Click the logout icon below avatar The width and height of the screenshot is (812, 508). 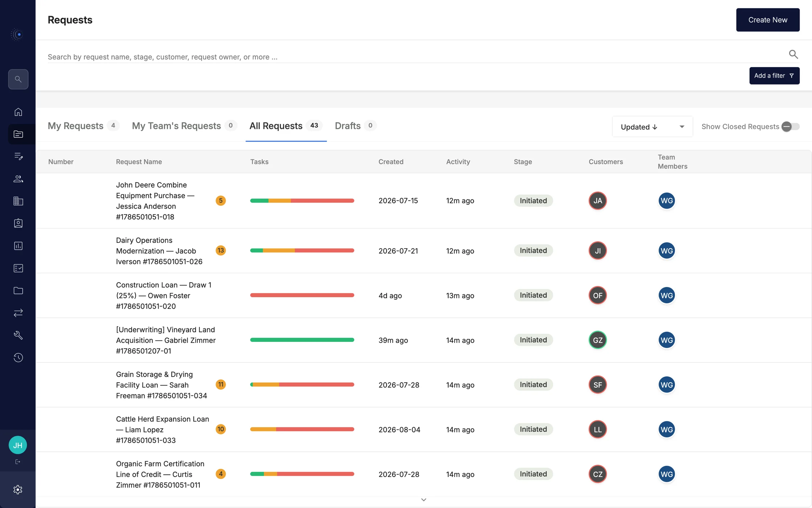tap(18, 462)
